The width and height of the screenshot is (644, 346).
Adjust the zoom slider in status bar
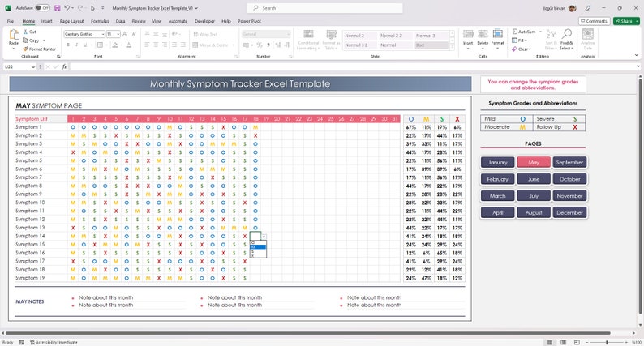click(x=608, y=342)
